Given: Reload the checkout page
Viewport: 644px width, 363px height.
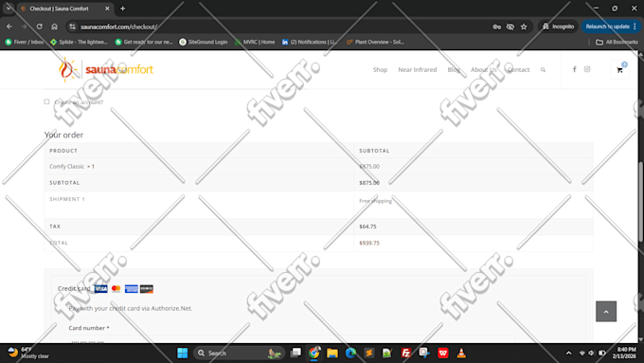Looking at the screenshot, I should click(x=40, y=27).
